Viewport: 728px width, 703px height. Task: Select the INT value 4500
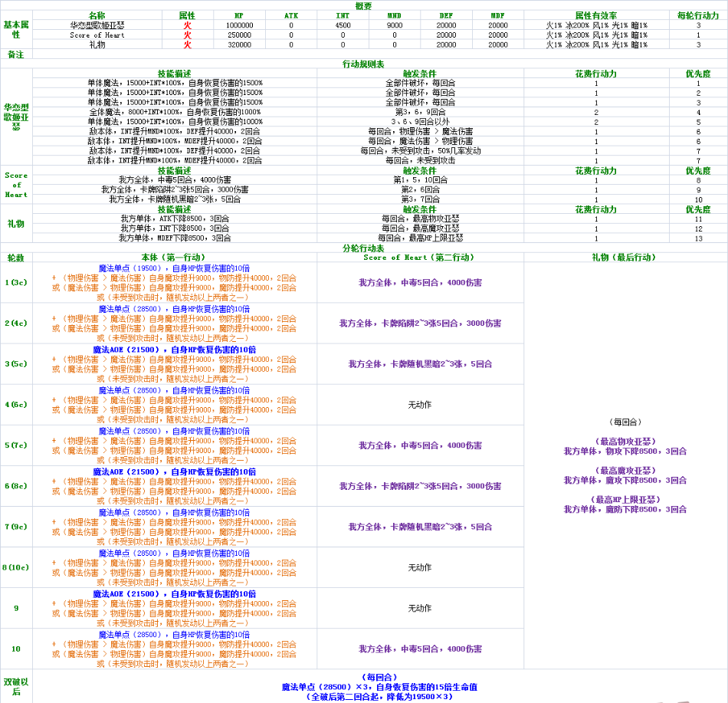[343, 25]
